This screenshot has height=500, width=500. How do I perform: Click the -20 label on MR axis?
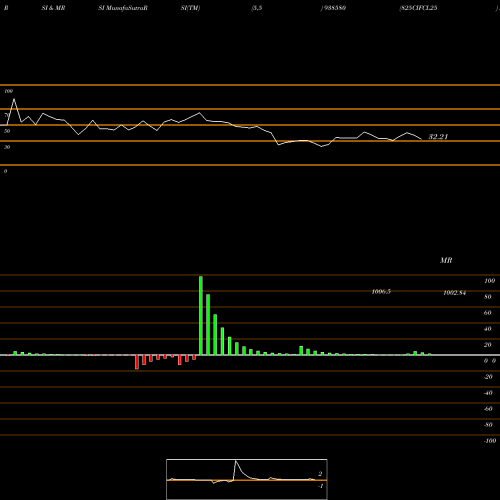point(488,377)
